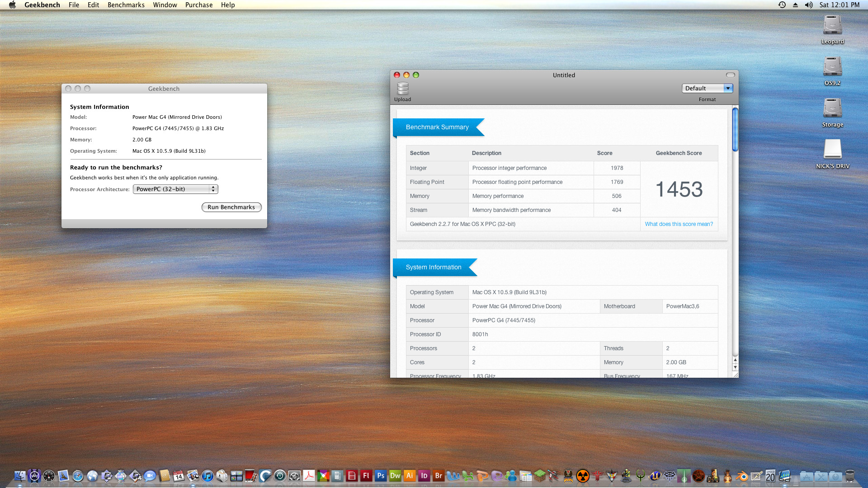The image size is (868, 488).
Task: Click the results window vertical scrollbar thumb
Action: click(x=735, y=130)
